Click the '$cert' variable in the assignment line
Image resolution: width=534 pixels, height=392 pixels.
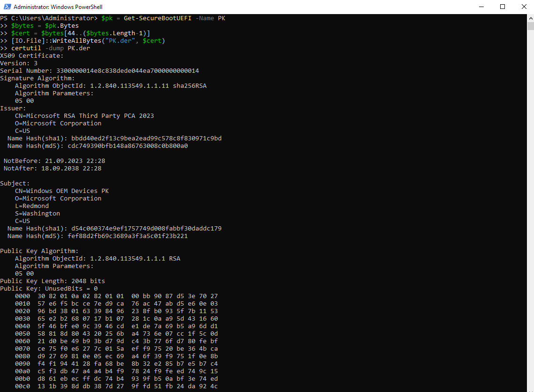[x=21, y=33]
